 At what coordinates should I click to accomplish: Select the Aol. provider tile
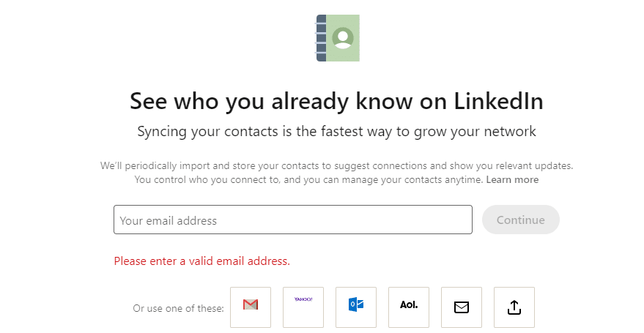[409, 307]
